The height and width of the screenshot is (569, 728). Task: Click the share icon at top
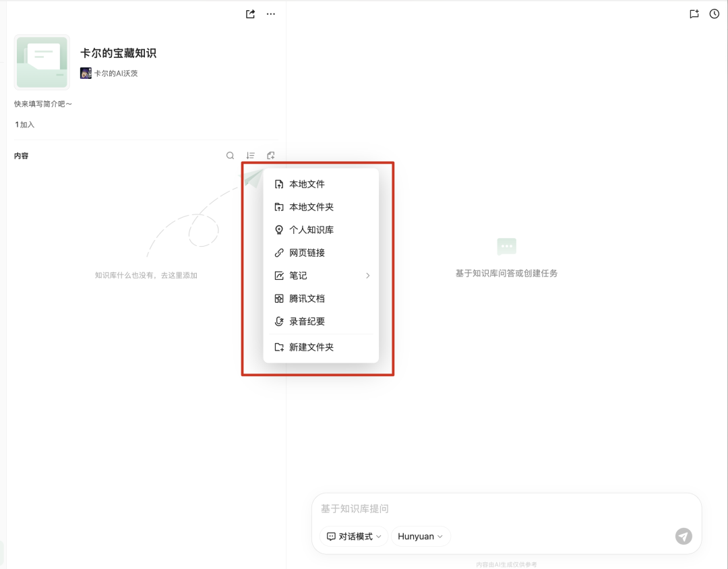pos(249,13)
